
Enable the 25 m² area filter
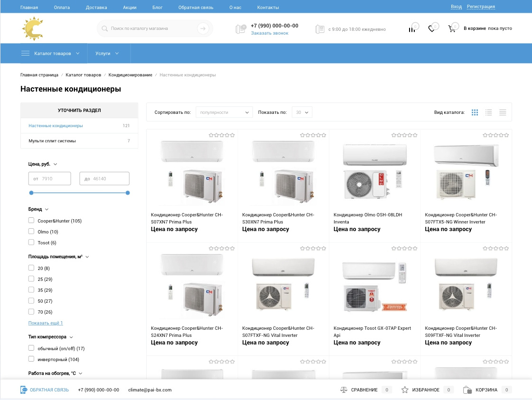coord(31,279)
